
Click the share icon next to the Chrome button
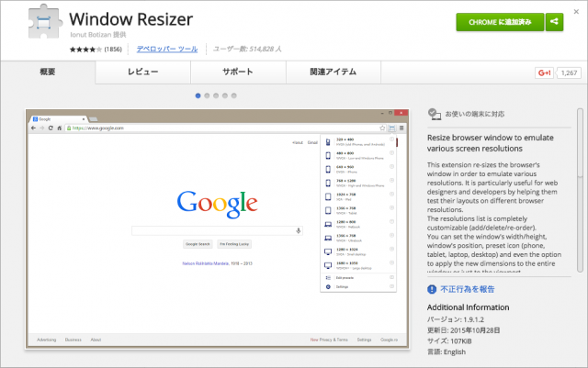click(555, 22)
